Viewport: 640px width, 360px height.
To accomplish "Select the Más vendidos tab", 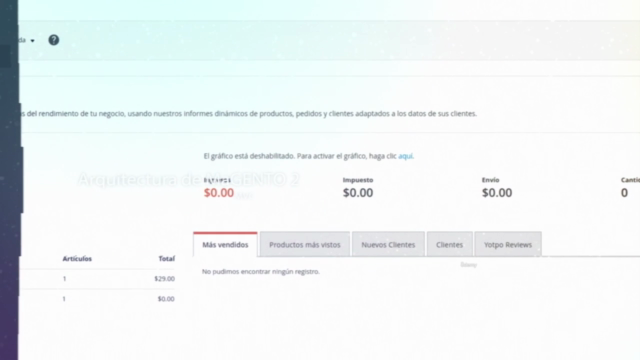I will pyautogui.click(x=225, y=244).
